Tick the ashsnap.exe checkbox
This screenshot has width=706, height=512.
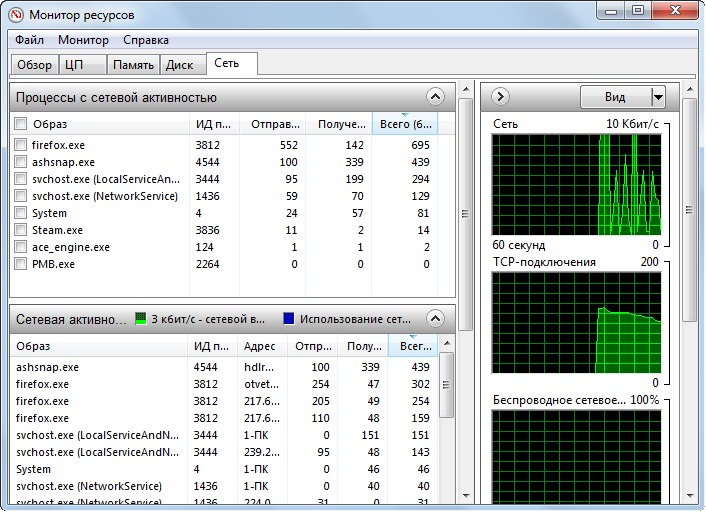pos(21,162)
